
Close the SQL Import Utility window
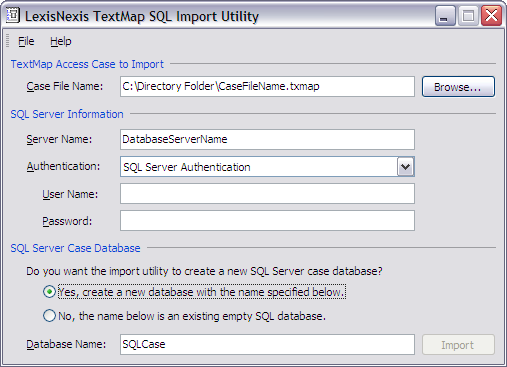491,16
